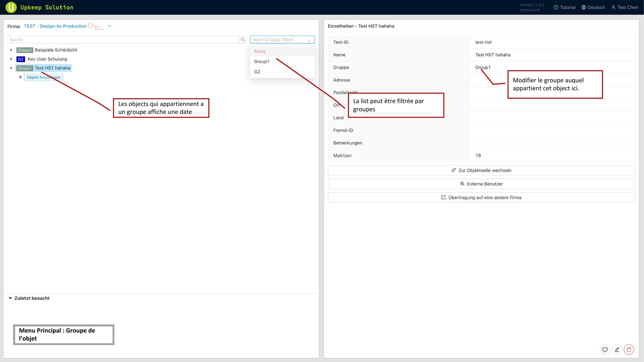Click Zur Objektseite wechseln button
The width and height of the screenshot is (644, 362).
pos(481,170)
